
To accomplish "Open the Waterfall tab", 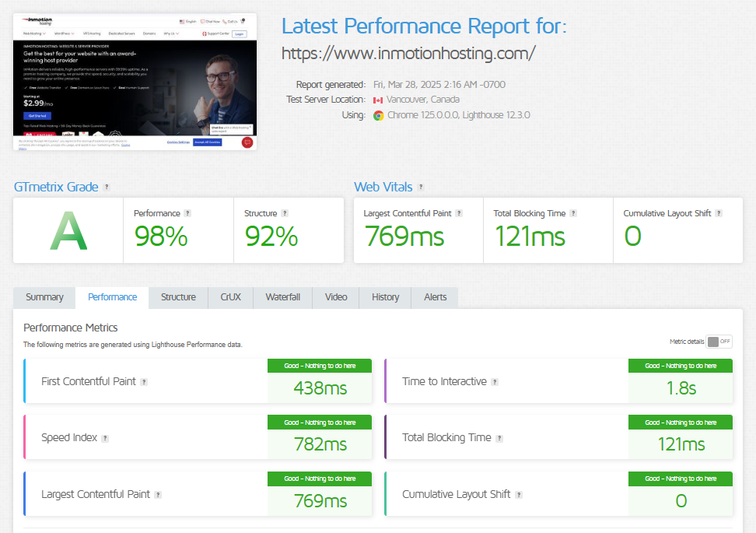I will [283, 297].
